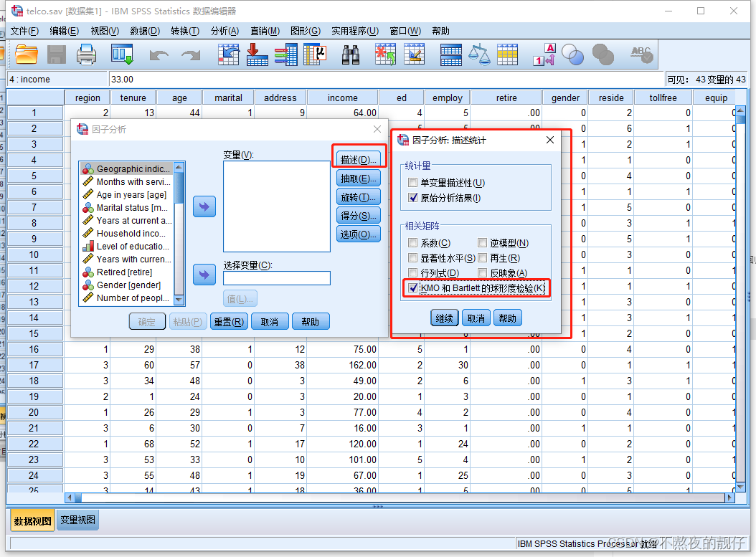Click the Value labels icon
Screen dimensions: 756x557
[544, 54]
